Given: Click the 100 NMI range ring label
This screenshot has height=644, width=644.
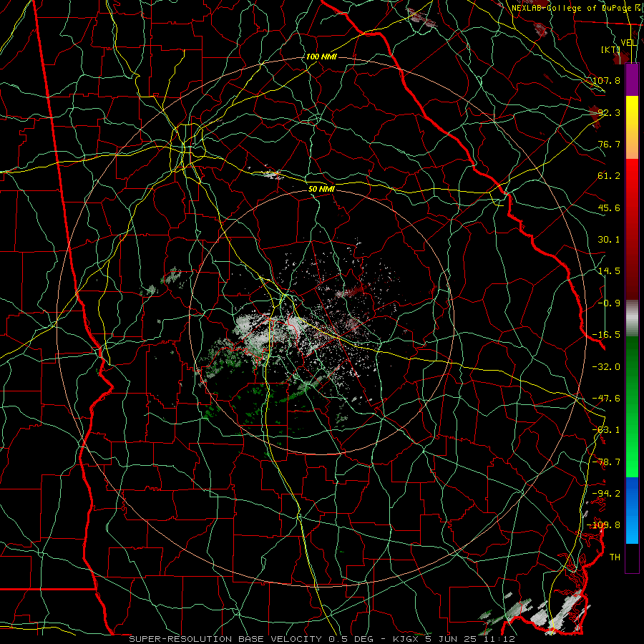Looking at the screenshot, I should click(321, 57).
